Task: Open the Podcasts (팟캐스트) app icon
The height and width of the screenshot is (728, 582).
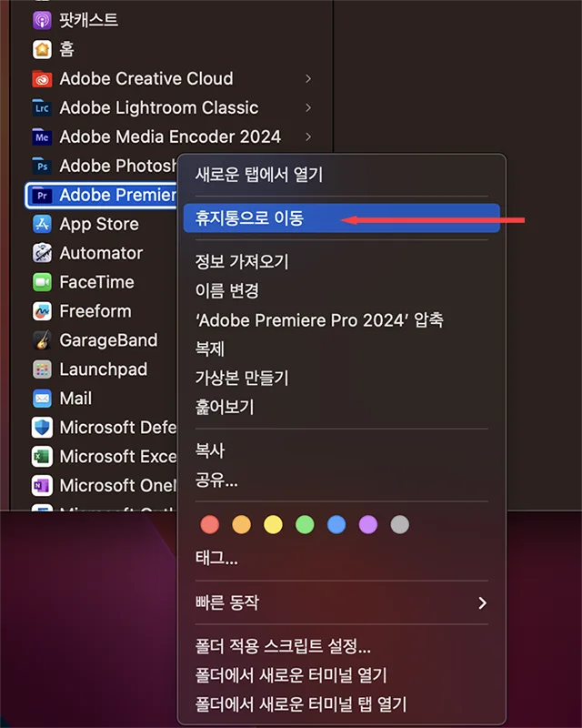Action: 42,20
